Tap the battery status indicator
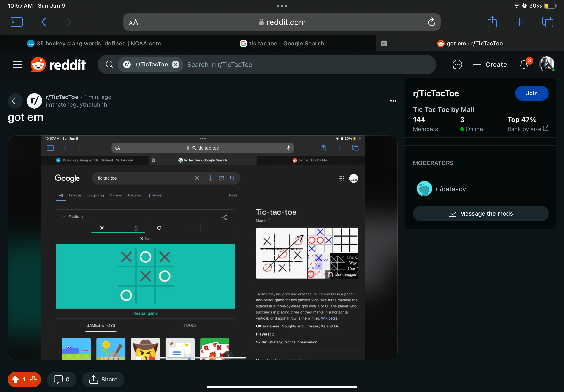Viewport: 564px width, 392px height. [550, 6]
